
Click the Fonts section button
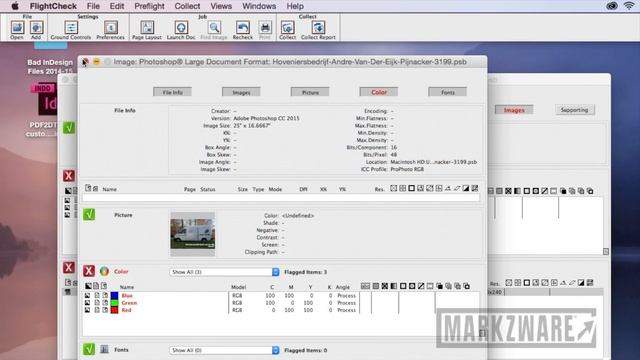point(447,92)
